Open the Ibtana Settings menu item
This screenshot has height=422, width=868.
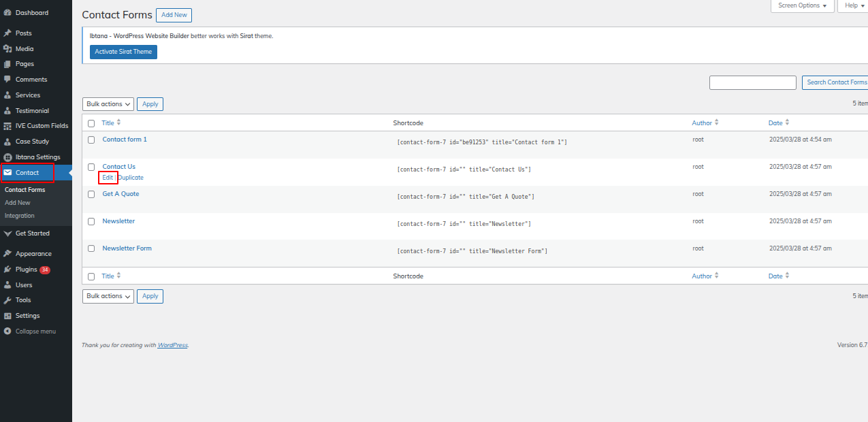pyautogui.click(x=37, y=157)
